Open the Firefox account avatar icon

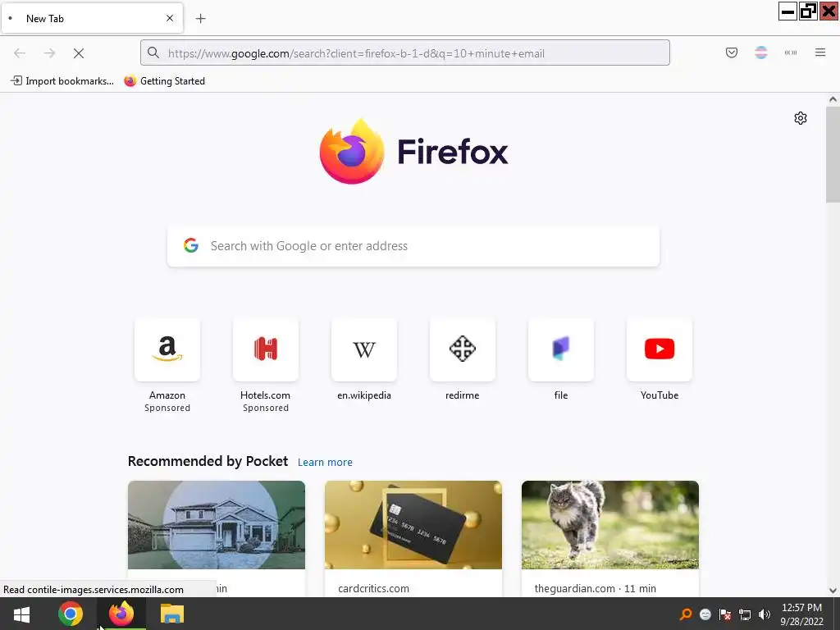(x=760, y=52)
